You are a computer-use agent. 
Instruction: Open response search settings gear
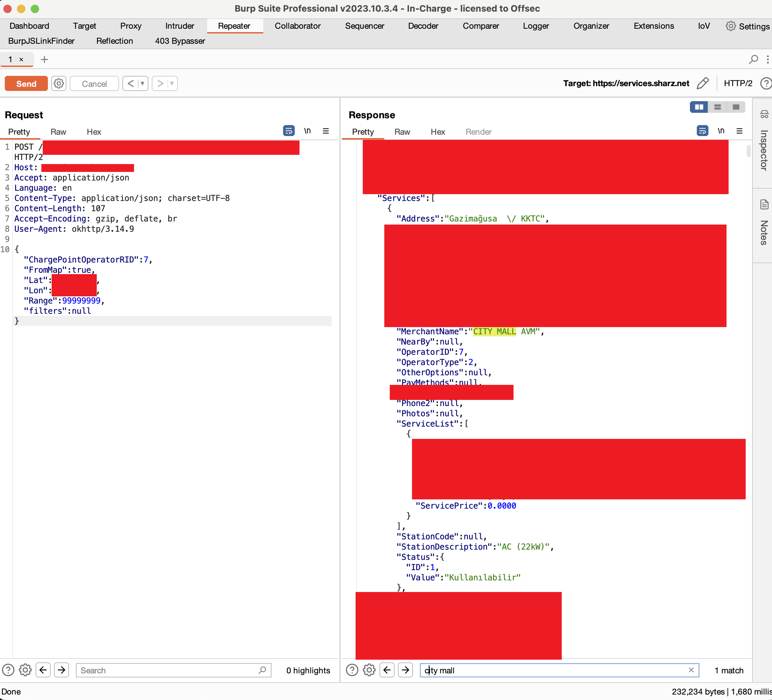(x=369, y=670)
